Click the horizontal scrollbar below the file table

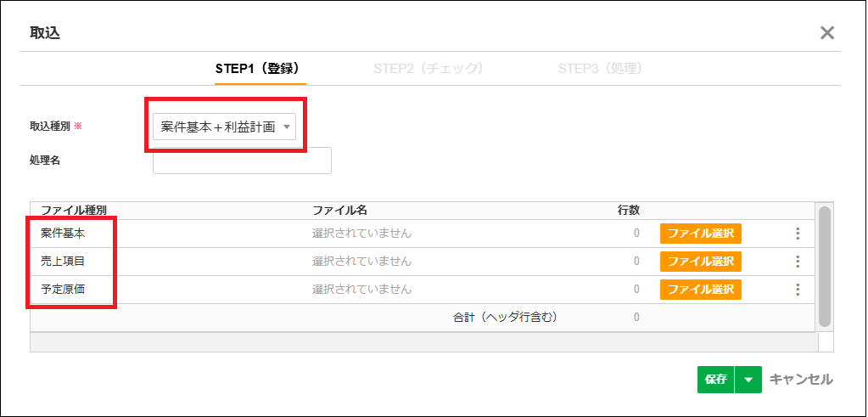click(423, 341)
